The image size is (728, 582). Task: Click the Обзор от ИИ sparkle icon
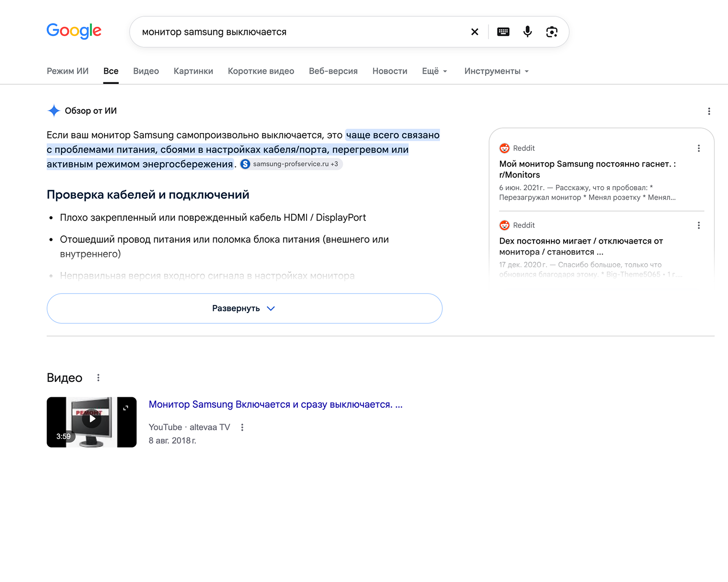[x=54, y=111]
